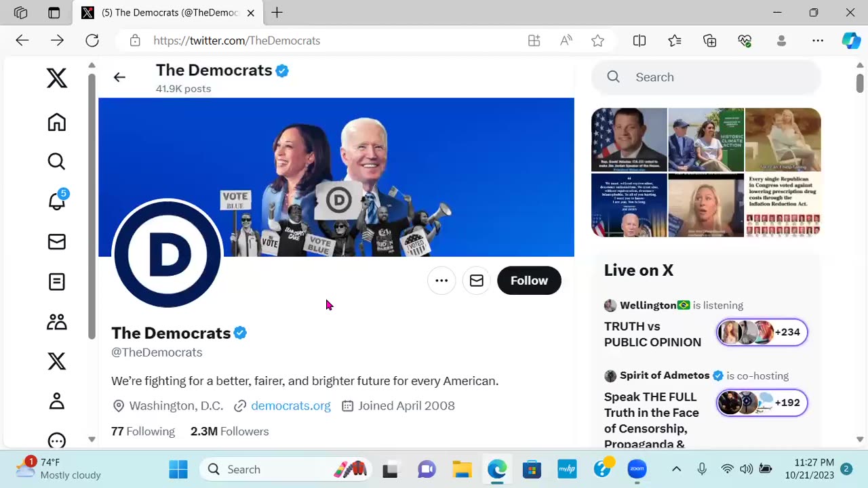The image size is (868, 488).
Task: Close The Democrats browser tab
Action: click(251, 13)
